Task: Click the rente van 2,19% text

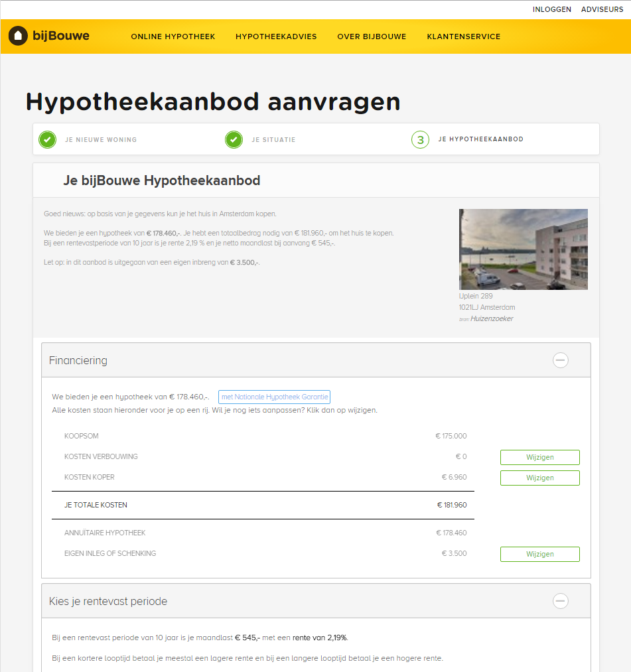Action: point(320,638)
